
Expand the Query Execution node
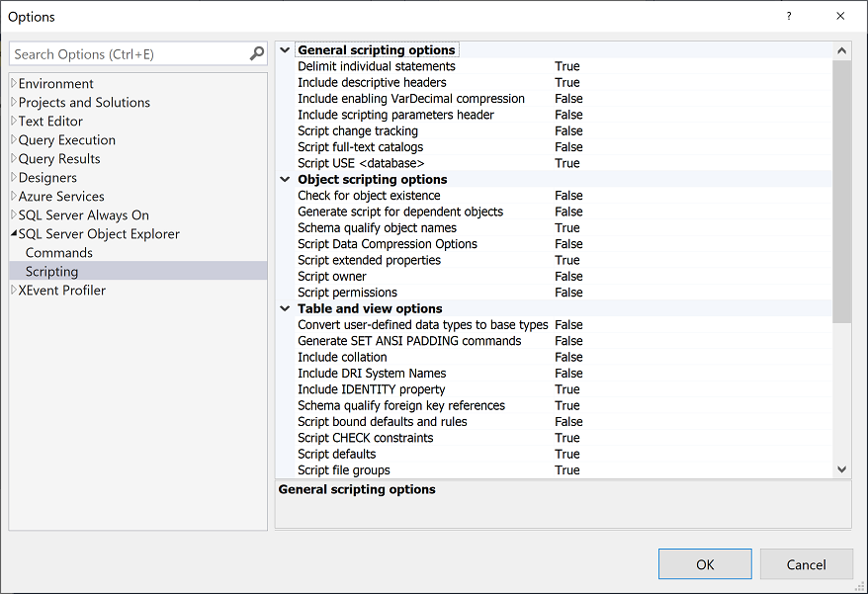click(x=14, y=139)
